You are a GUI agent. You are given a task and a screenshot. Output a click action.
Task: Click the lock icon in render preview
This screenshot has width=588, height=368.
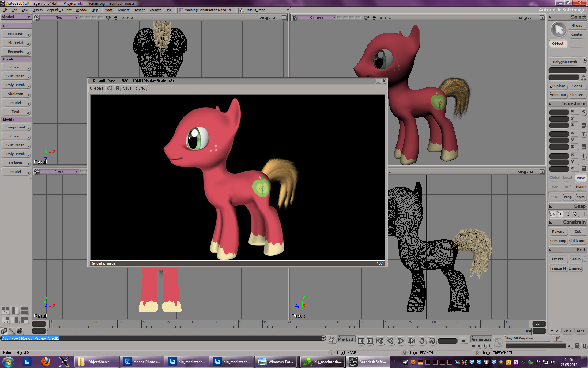(117, 88)
